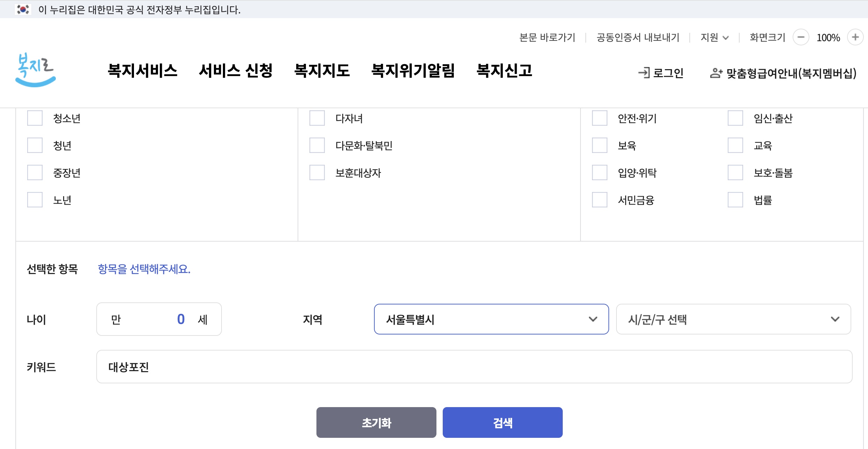Open 맞춤형급여안내 via the person icon

click(716, 73)
